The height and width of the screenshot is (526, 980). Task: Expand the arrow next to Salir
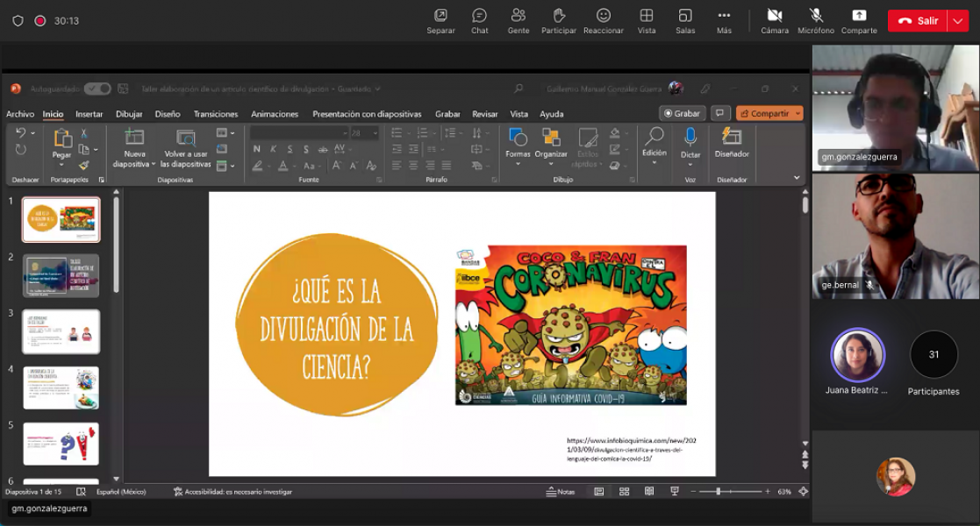(x=957, y=21)
